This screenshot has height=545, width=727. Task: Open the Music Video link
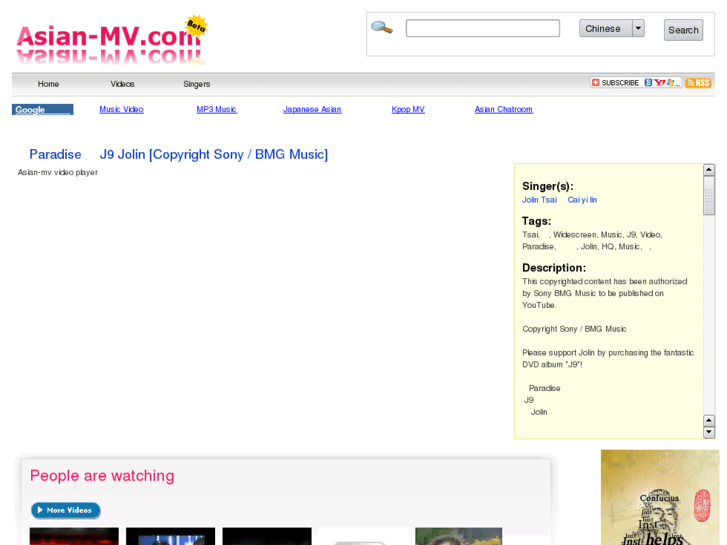(x=121, y=109)
